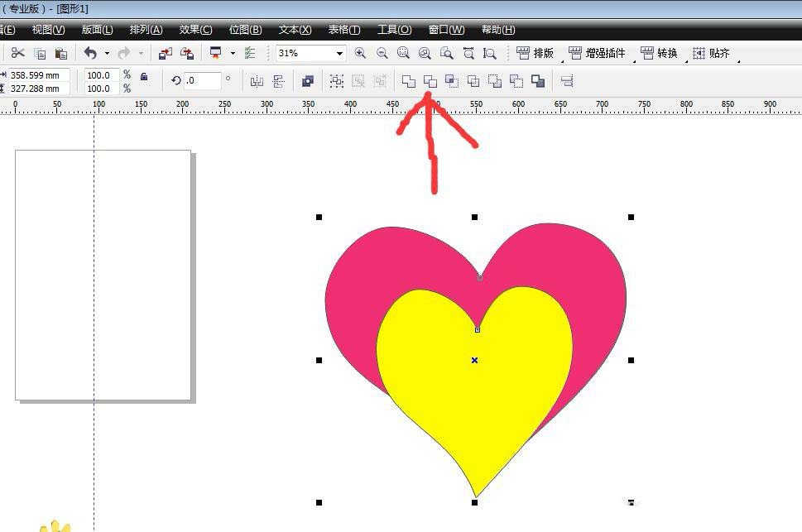Viewport: 802px width, 532px height.
Task: Click the Cut scissors icon
Action: point(18,53)
